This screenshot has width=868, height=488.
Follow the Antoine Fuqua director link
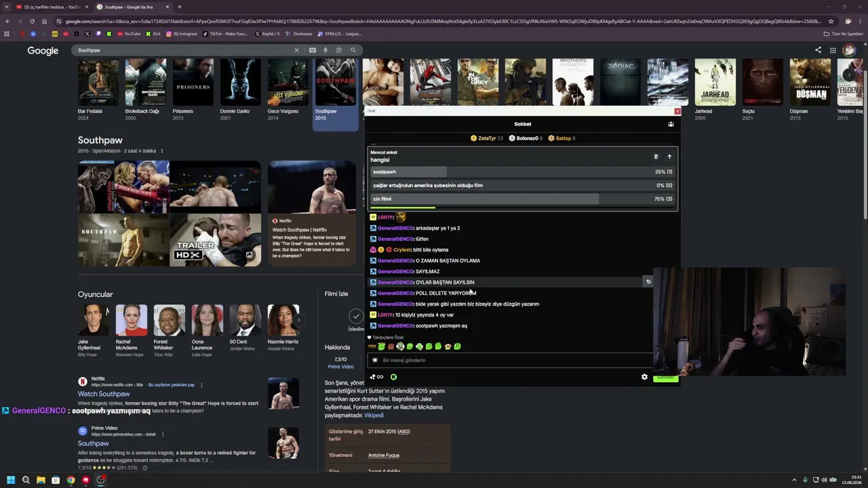click(384, 455)
